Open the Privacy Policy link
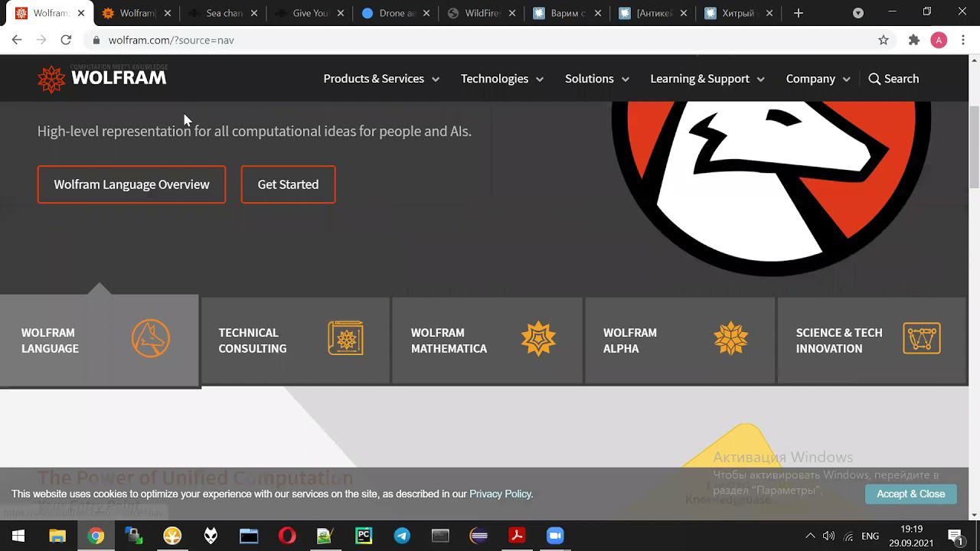 point(501,494)
